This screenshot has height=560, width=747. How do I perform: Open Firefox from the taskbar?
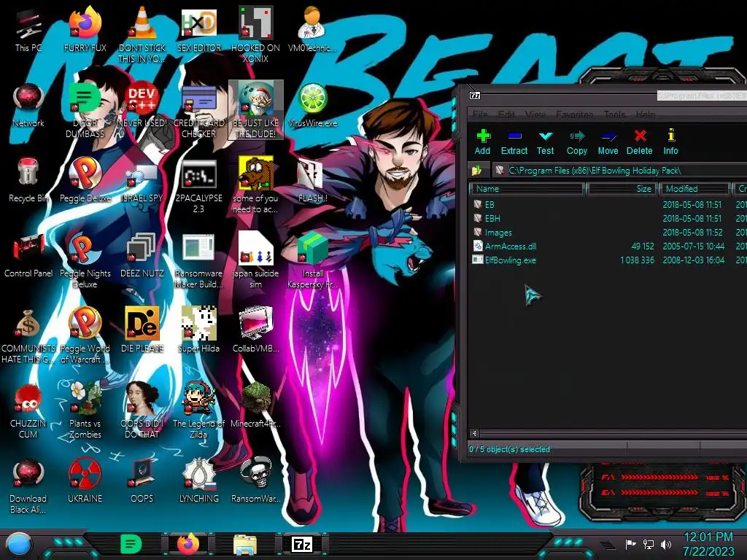tap(188, 544)
